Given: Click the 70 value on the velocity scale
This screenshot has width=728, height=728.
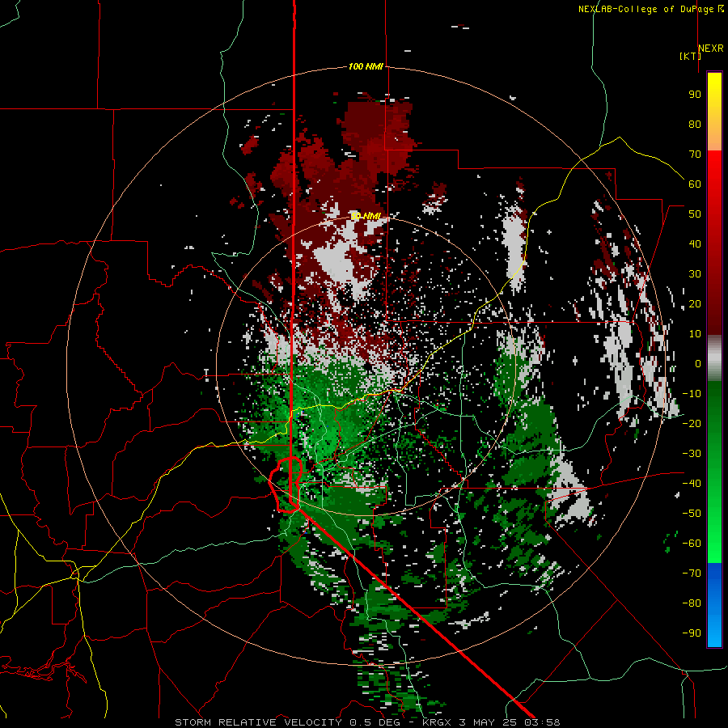Looking at the screenshot, I should 695,154.
